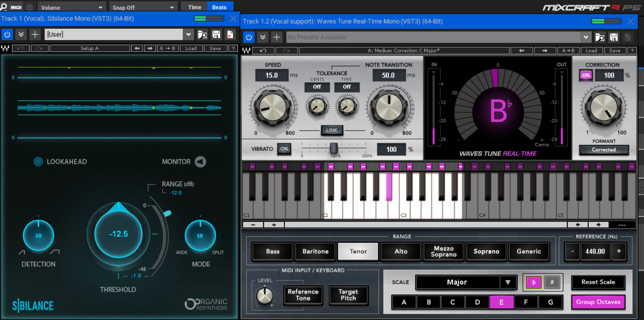Click Sibilance Threshold knob showing -12.5

118,234
